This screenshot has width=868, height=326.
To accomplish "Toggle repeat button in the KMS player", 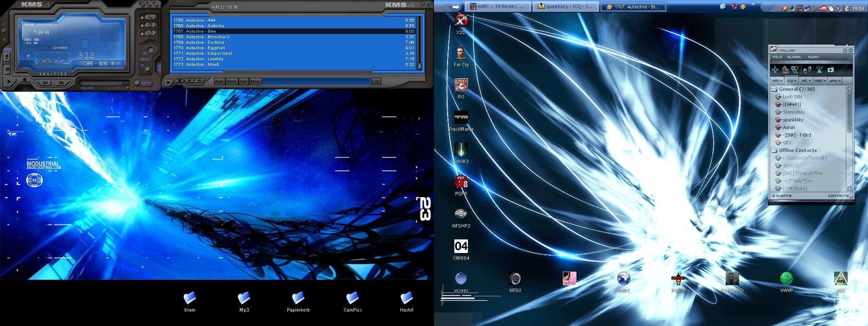I will point(150,33).
